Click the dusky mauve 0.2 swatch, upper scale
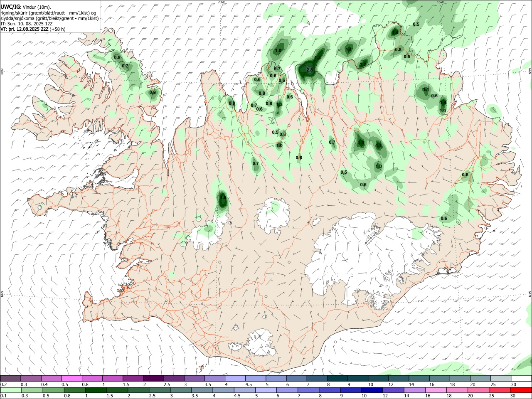This screenshot has height=399, width=532. (10, 378)
